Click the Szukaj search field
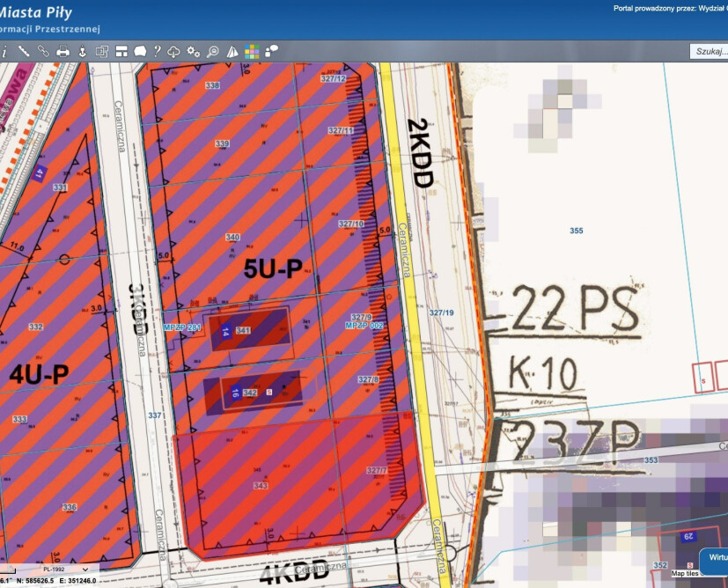728x588 pixels. [710, 51]
